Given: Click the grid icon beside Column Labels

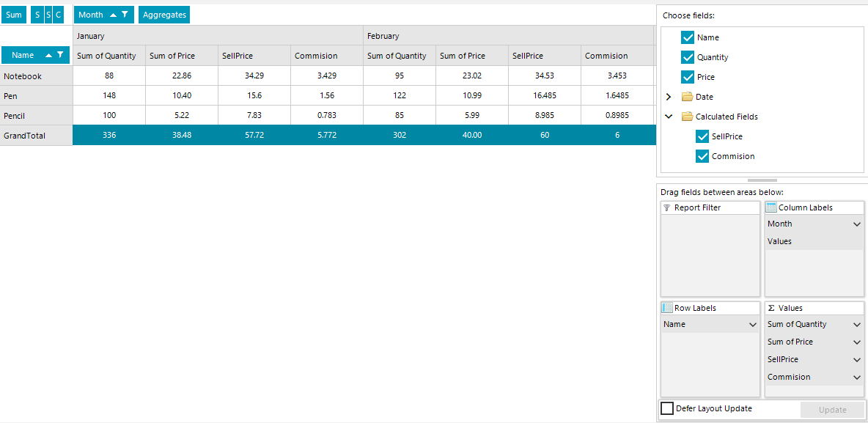Looking at the screenshot, I should (770, 207).
